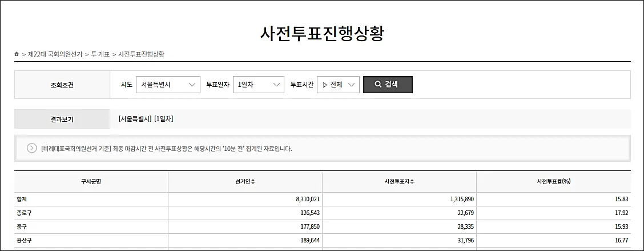This screenshot has height=251, width=644.
Task: Click the total voters value 8,310,021
Action: point(308,199)
